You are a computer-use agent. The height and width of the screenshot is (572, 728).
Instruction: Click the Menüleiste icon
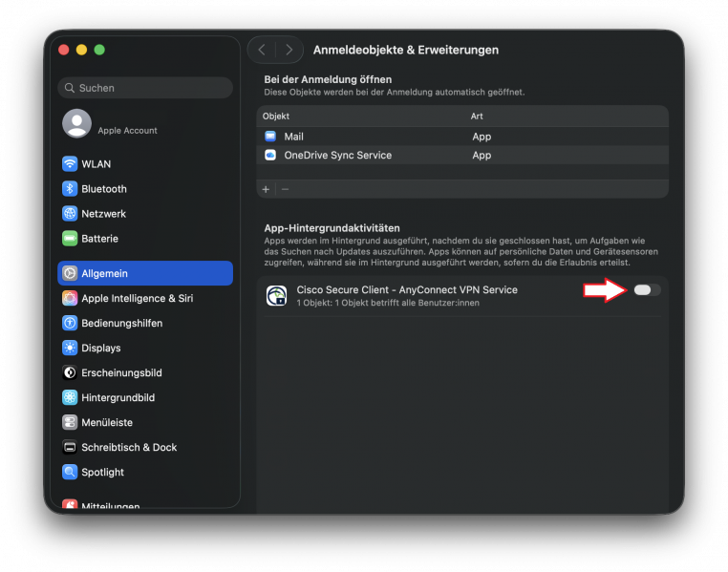point(70,422)
